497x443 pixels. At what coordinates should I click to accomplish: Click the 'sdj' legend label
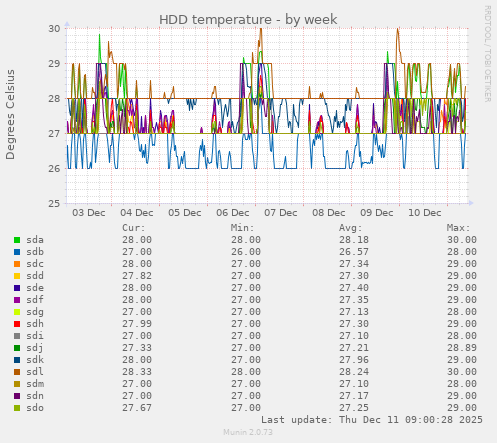tap(35, 348)
